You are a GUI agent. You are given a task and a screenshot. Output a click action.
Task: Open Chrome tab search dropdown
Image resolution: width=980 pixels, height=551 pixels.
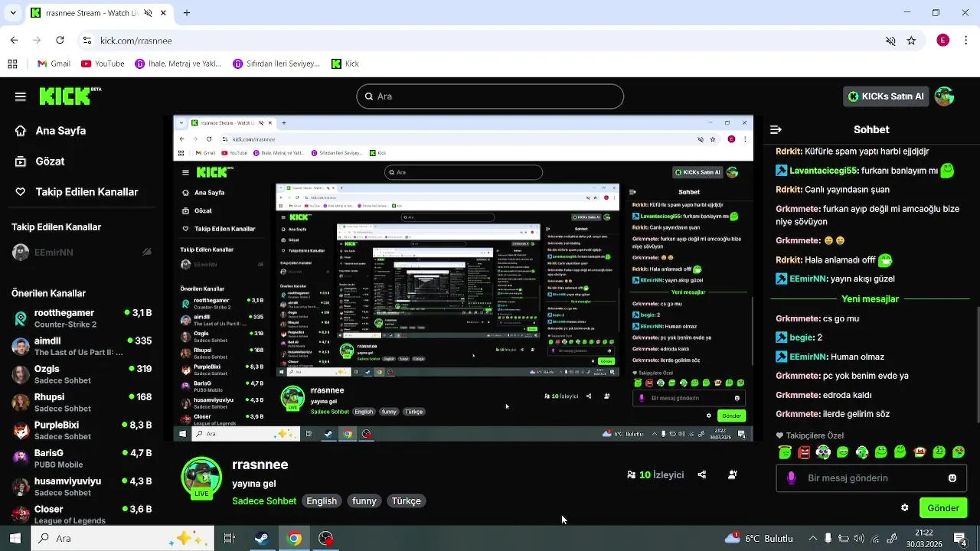point(14,13)
